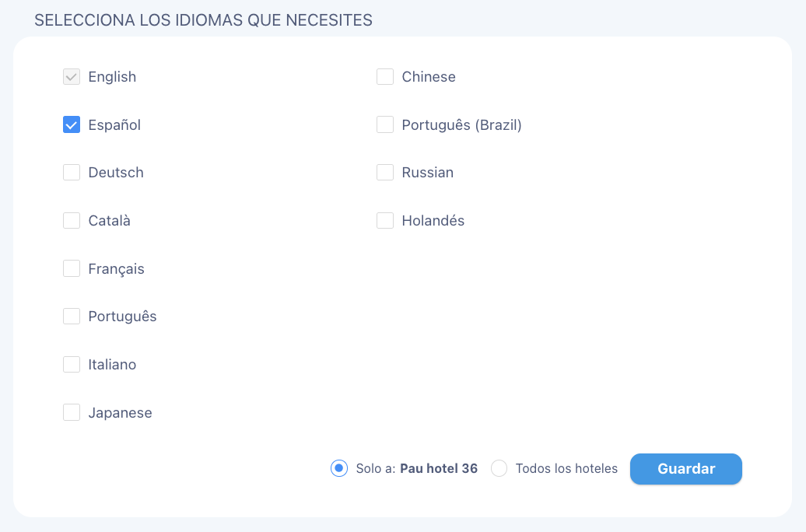This screenshot has width=806, height=532.
Task: Click the 'Pau hotel 36' label text
Action: click(439, 468)
